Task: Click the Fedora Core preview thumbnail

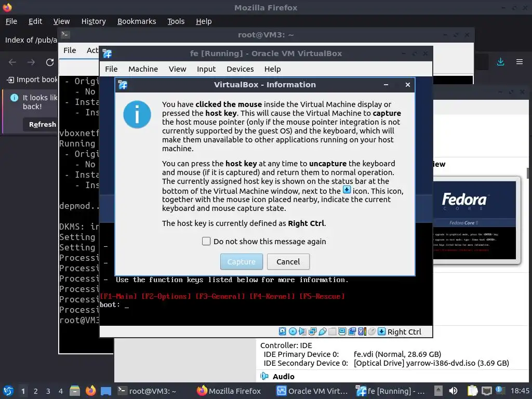Action: pos(474,220)
